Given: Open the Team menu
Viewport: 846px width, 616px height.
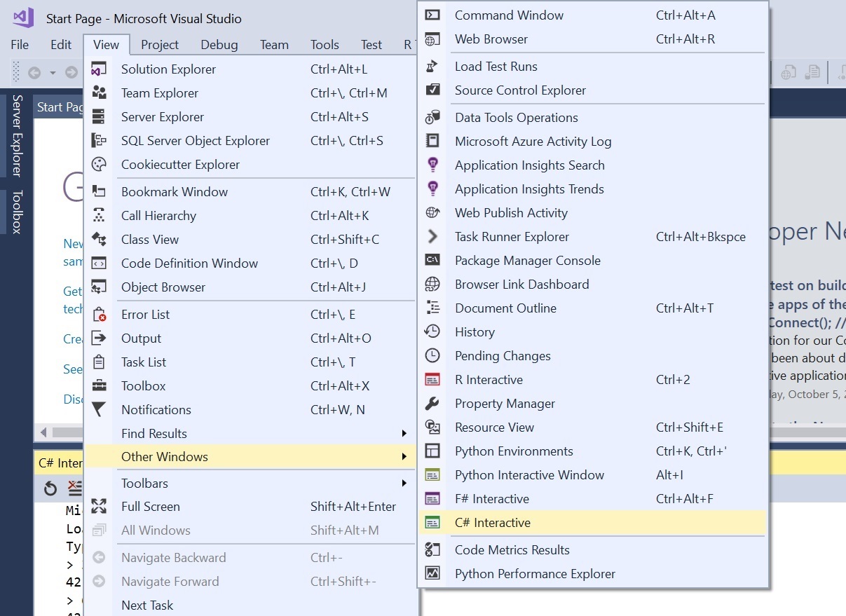Looking at the screenshot, I should [x=274, y=45].
